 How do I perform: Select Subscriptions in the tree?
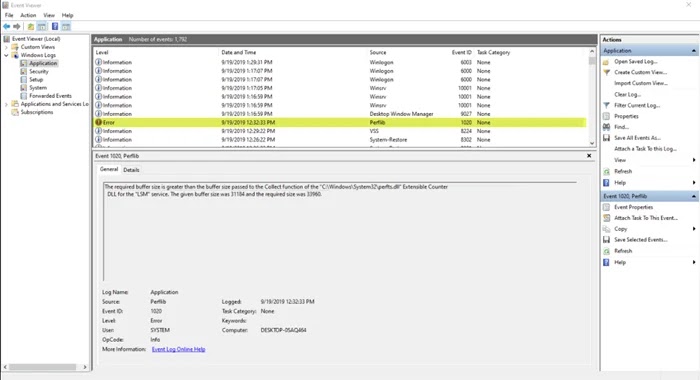(37, 112)
